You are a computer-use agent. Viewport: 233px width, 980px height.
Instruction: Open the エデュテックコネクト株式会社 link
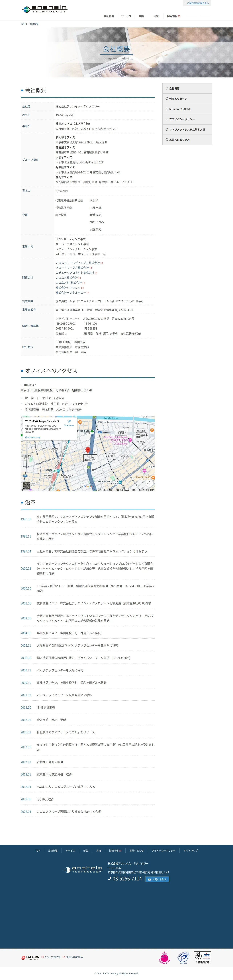(76, 273)
